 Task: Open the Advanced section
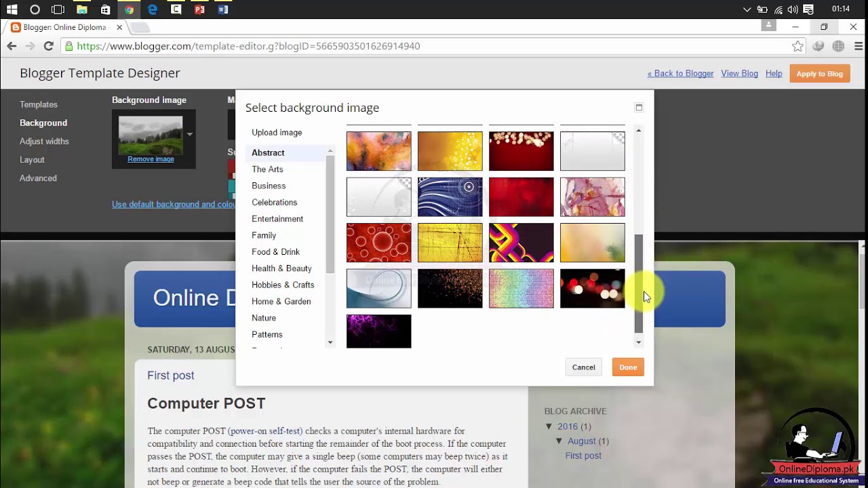38,178
